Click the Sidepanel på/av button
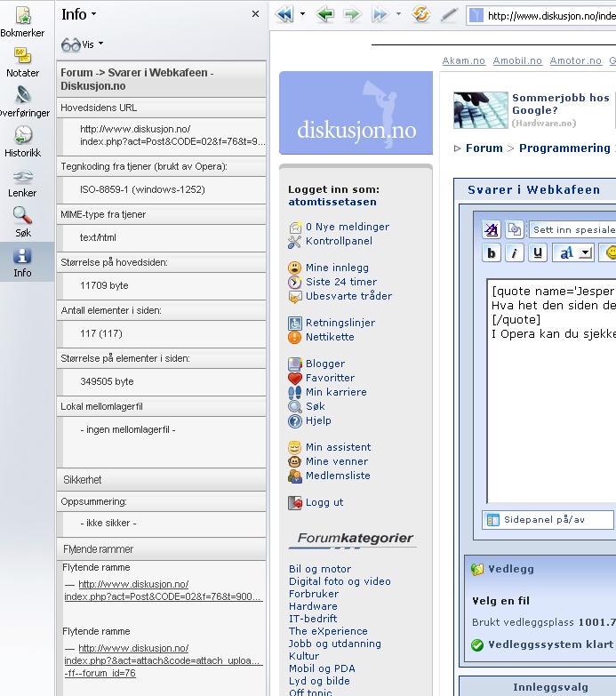Image resolution: width=616 pixels, height=696 pixels. click(548, 520)
